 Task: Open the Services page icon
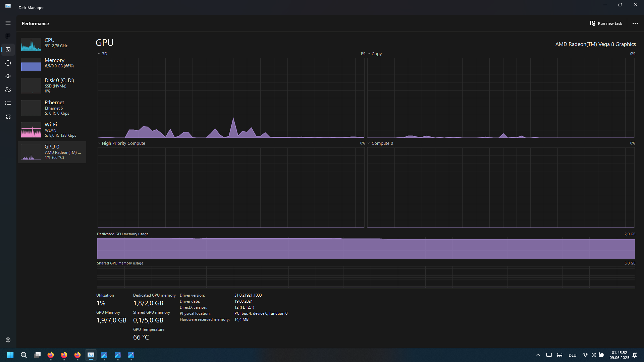click(8, 117)
